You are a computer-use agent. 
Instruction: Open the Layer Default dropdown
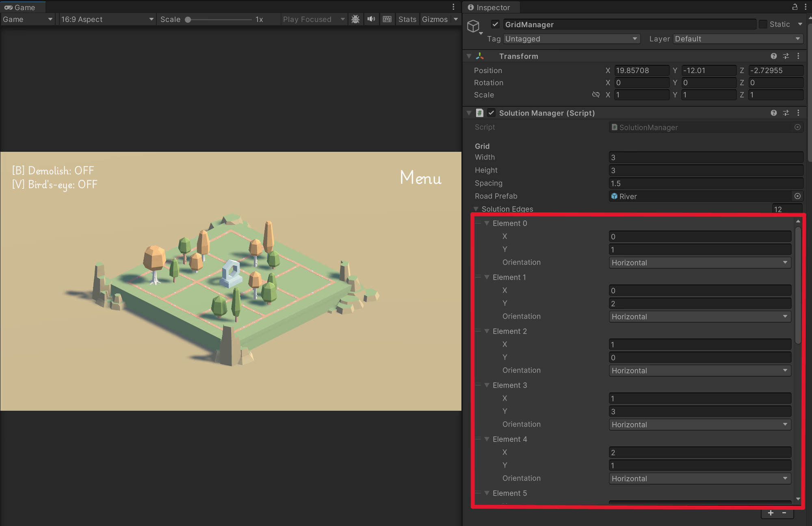738,39
